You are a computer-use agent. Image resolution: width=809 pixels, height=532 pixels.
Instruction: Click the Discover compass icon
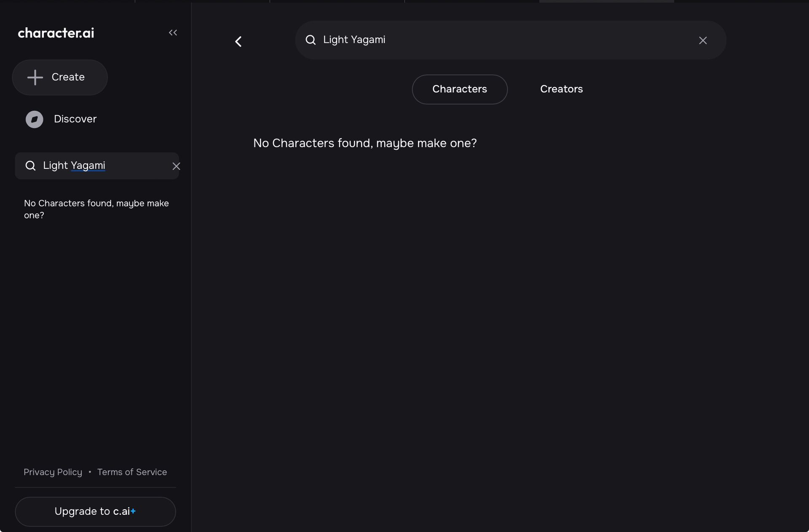[x=35, y=119]
